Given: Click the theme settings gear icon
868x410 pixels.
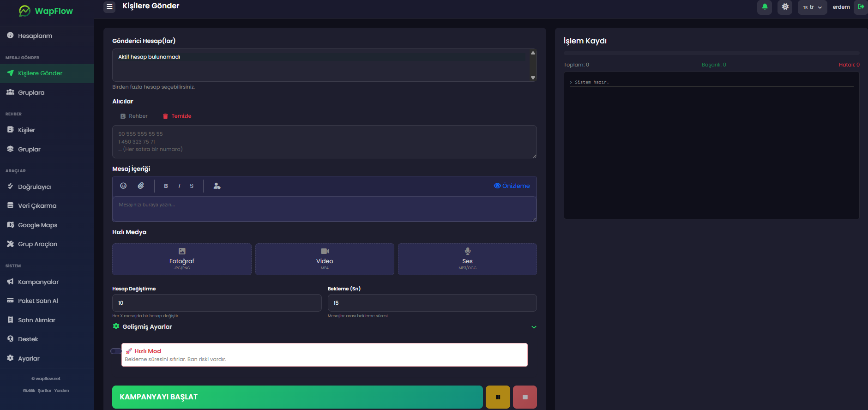Looking at the screenshot, I should 785,7.
